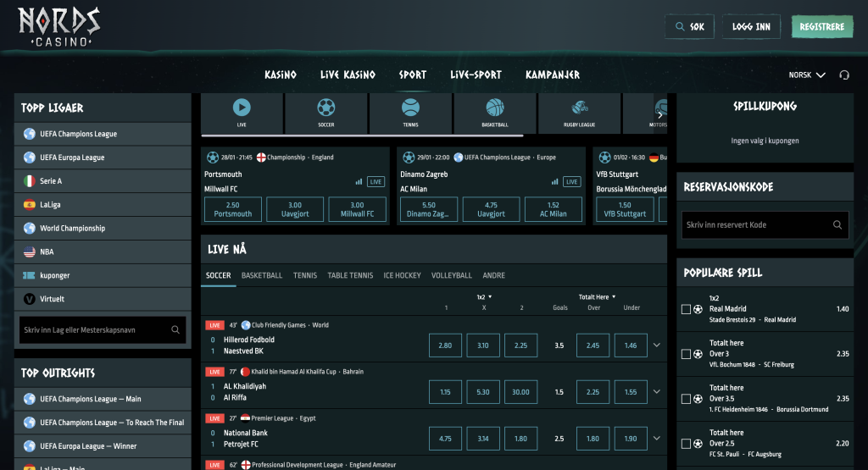This screenshot has height=470, width=868.
Task: Expand more markets for AL Khalidiyah match
Action: click(x=657, y=391)
